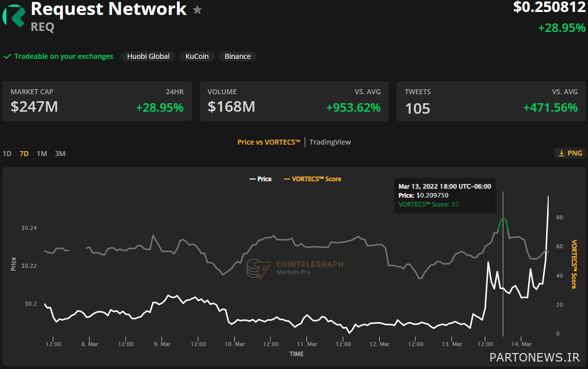Click the 20 VORTECS axis label
The width and height of the screenshot is (588, 369).
(560, 305)
